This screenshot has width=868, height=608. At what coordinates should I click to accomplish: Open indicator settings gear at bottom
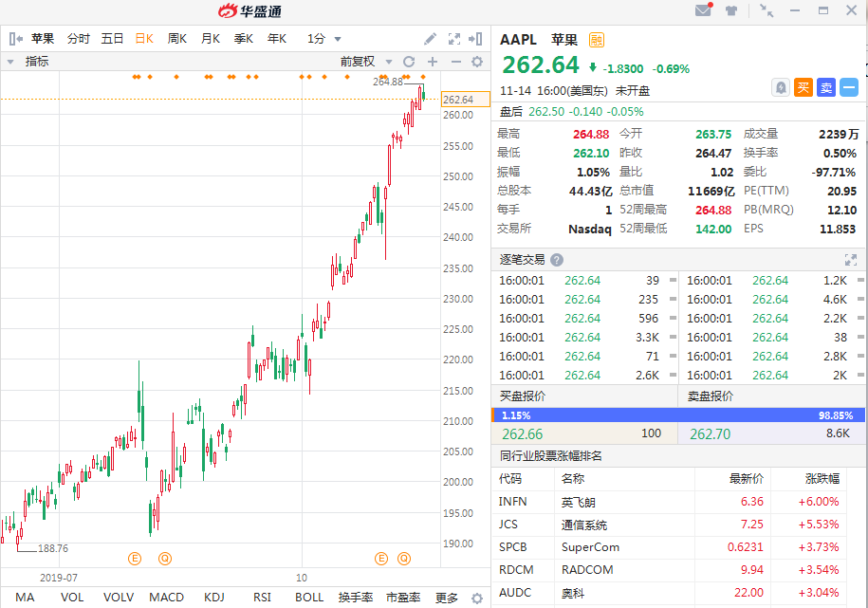(x=476, y=598)
